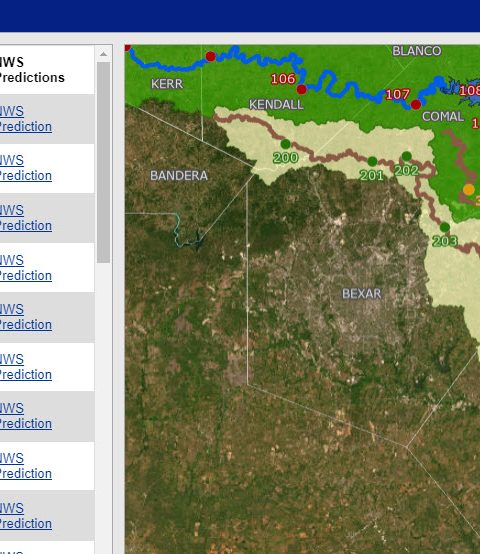
Task: Click the orange gauge marker in Comal
Action: [x=469, y=190]
